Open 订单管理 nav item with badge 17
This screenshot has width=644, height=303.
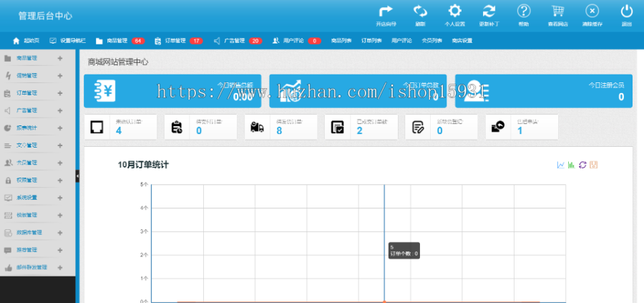(179, 41)
